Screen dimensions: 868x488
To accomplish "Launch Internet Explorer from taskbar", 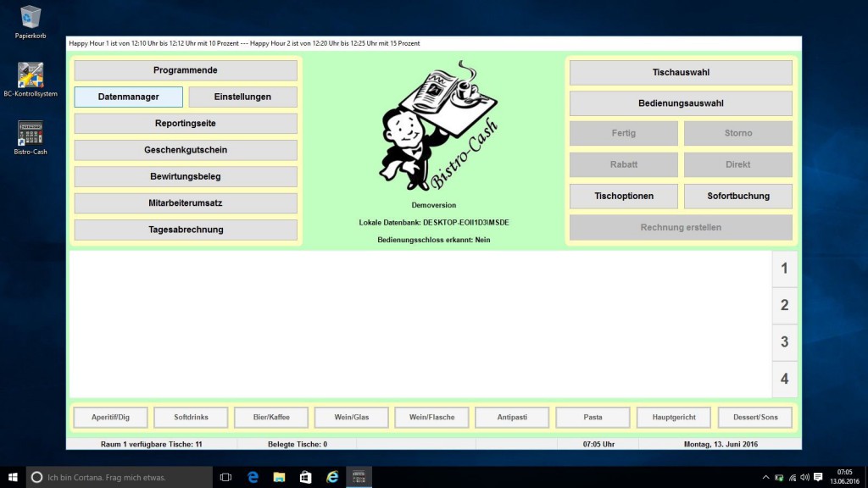I will [332, 477].
